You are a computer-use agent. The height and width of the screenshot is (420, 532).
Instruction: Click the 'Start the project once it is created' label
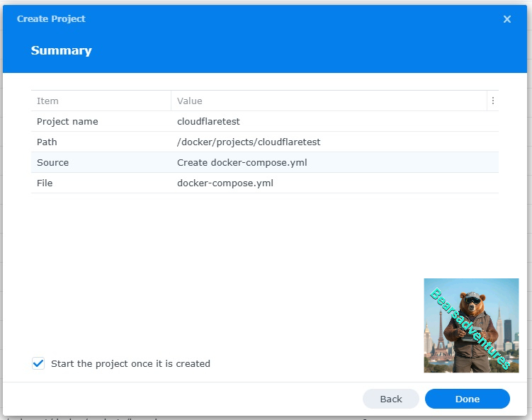tap(130, 363)
